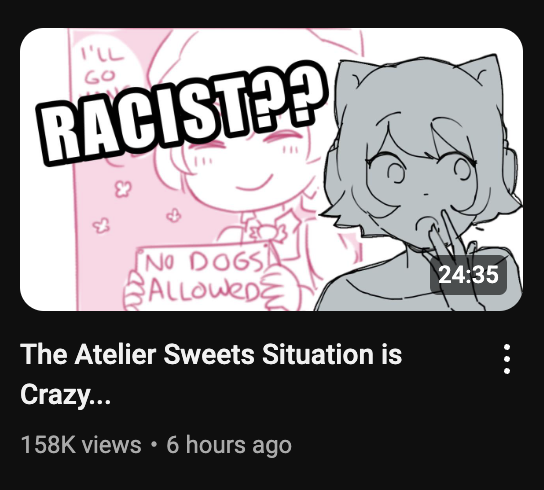
Task: Click the 'RACIST??' caption on the thumbnail
Action: click(183, 115)
